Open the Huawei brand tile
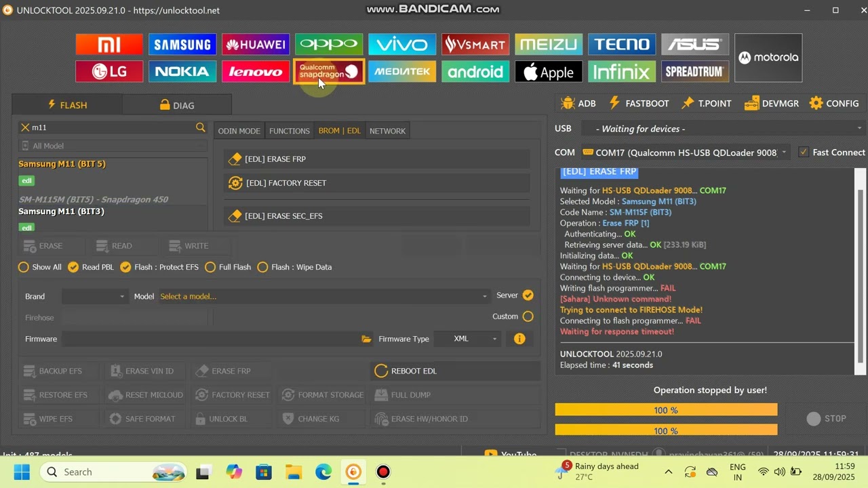This screenshot has height=488, width=868. tap(256, 45)
